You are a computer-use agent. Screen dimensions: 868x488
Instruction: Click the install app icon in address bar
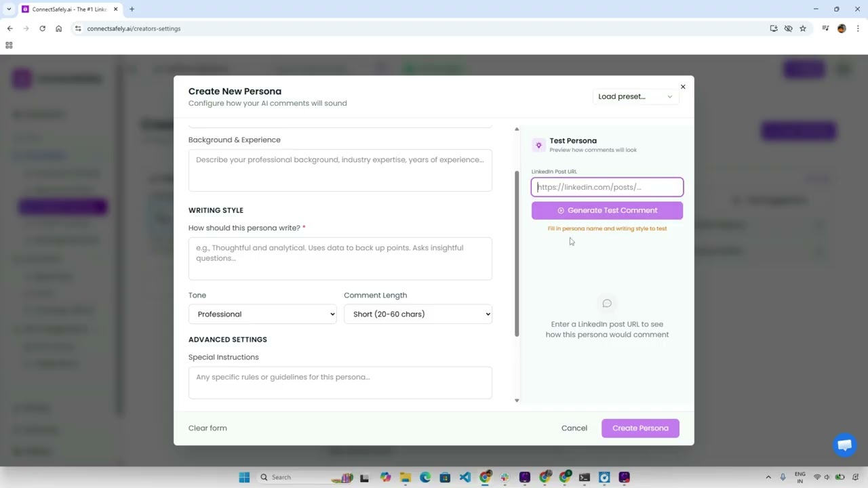pyautogui.click(x=774, y=28)
